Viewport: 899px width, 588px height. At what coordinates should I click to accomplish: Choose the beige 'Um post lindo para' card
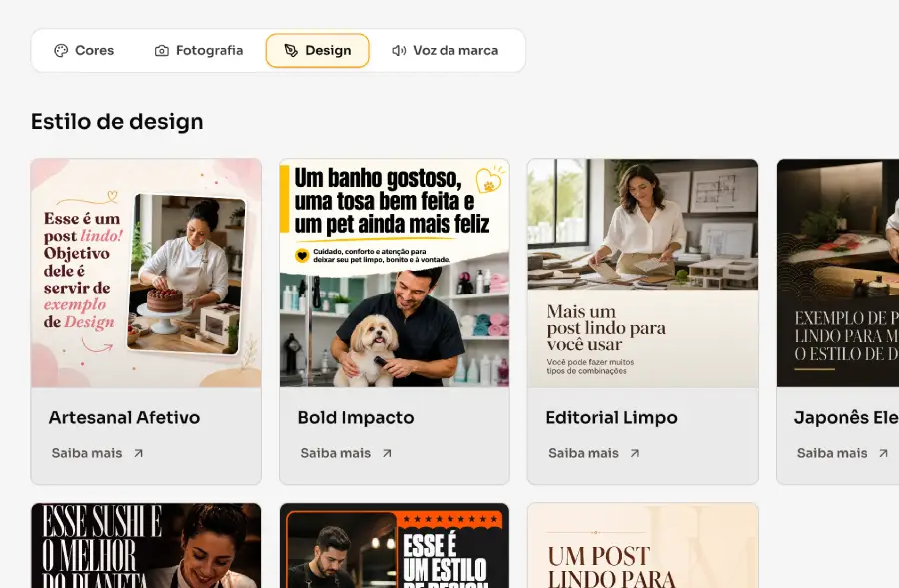(643, 546)
